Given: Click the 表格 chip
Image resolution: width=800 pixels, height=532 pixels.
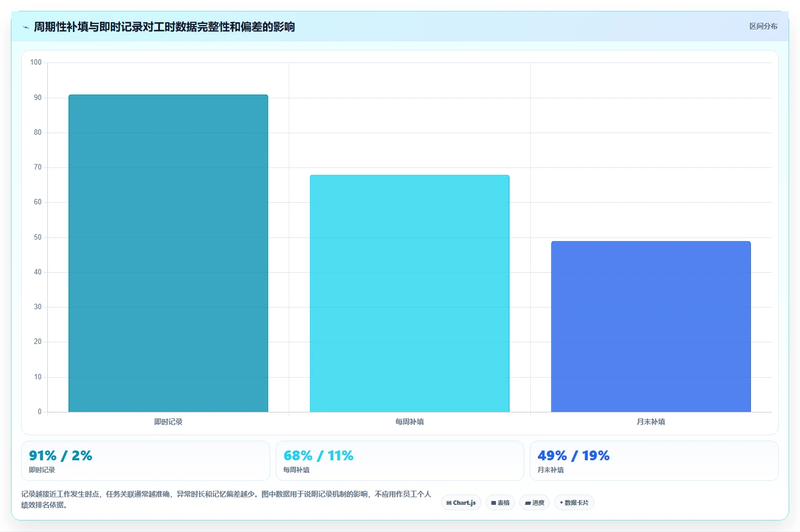Looking at the screenshot, I should (x=500, y=503).
